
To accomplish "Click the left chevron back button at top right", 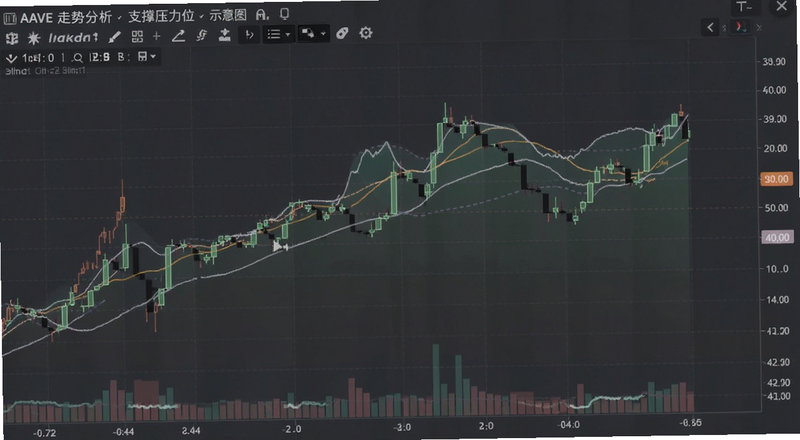I will tap(710, 27).
